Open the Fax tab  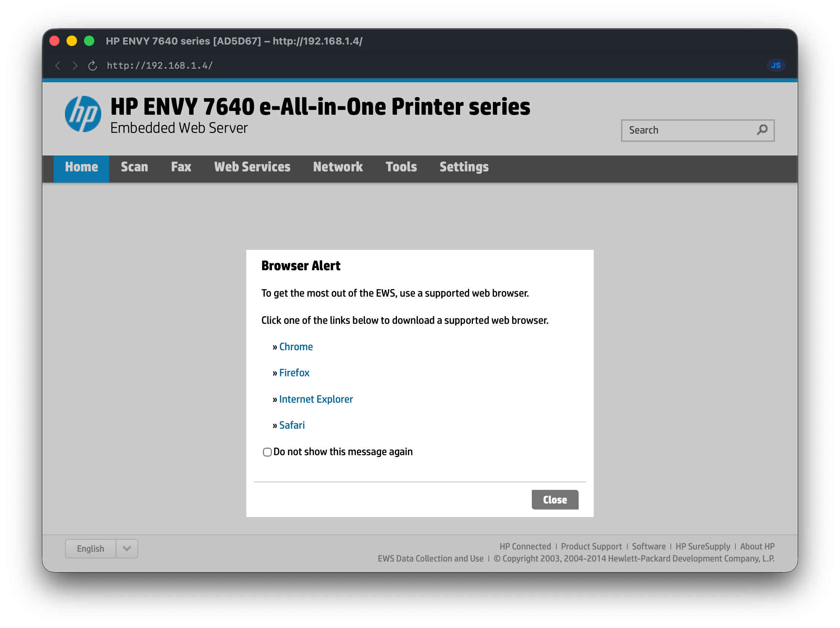[x=181, y=167]
